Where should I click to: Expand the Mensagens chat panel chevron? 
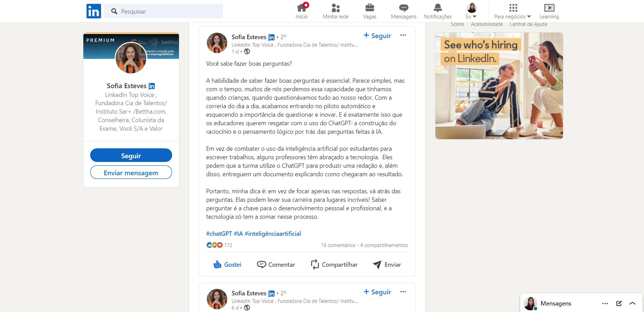tap(632, 303)
